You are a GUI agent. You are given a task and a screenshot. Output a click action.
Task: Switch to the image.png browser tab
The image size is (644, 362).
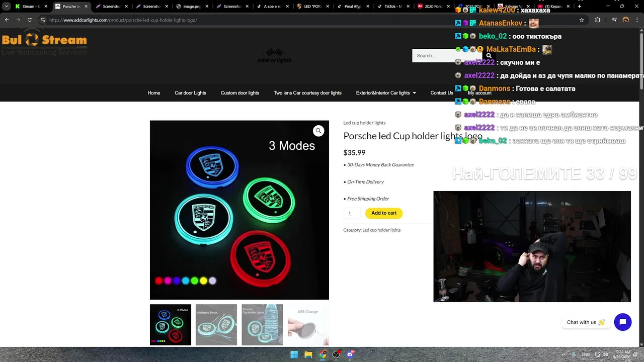pyautogui.click(x=191, y=7)
